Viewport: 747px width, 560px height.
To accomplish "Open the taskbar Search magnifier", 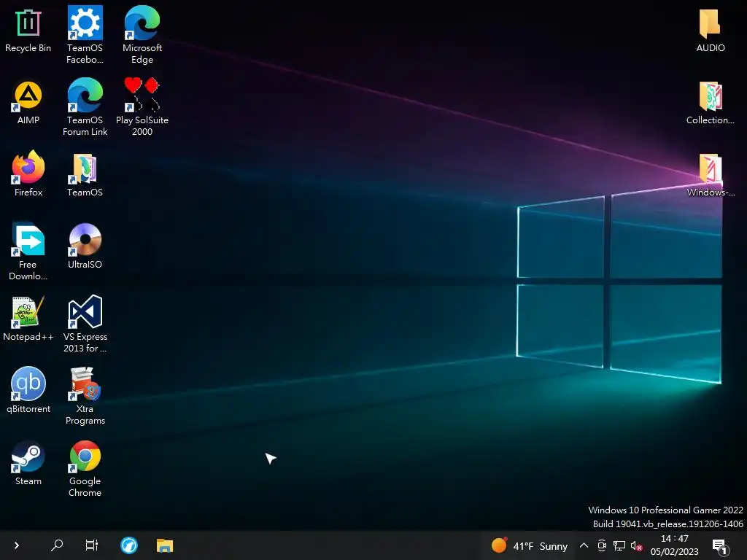I will pyautogui.click(x=57, y=545).
